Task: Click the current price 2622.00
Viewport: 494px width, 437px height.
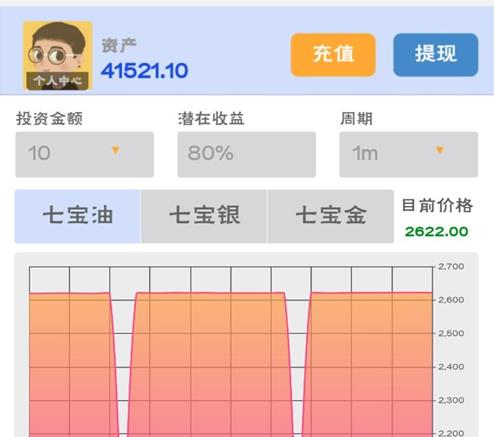Action: point(436,231)
